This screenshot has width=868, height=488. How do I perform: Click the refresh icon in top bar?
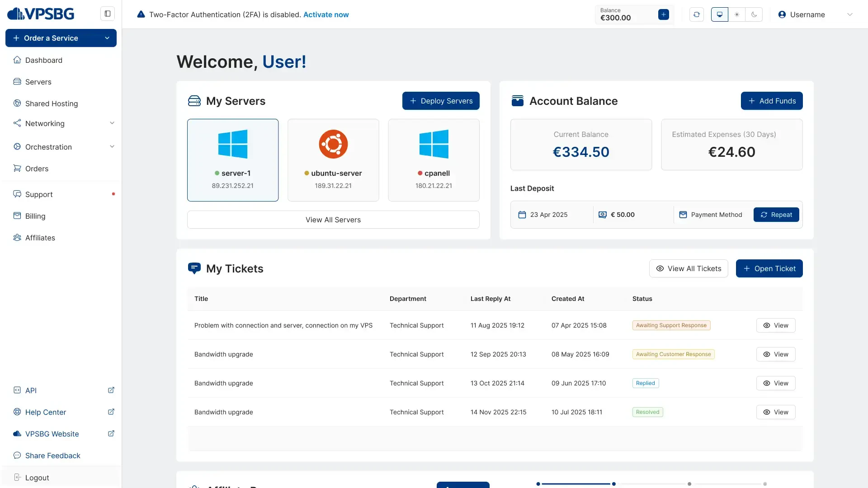[697, 14]
